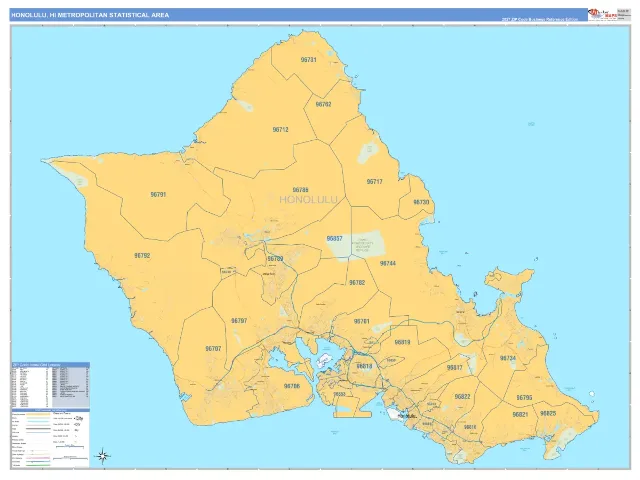Select ZIP code label 96819
The height and width of the screenshot is (480, 640).
click(402, 342)
